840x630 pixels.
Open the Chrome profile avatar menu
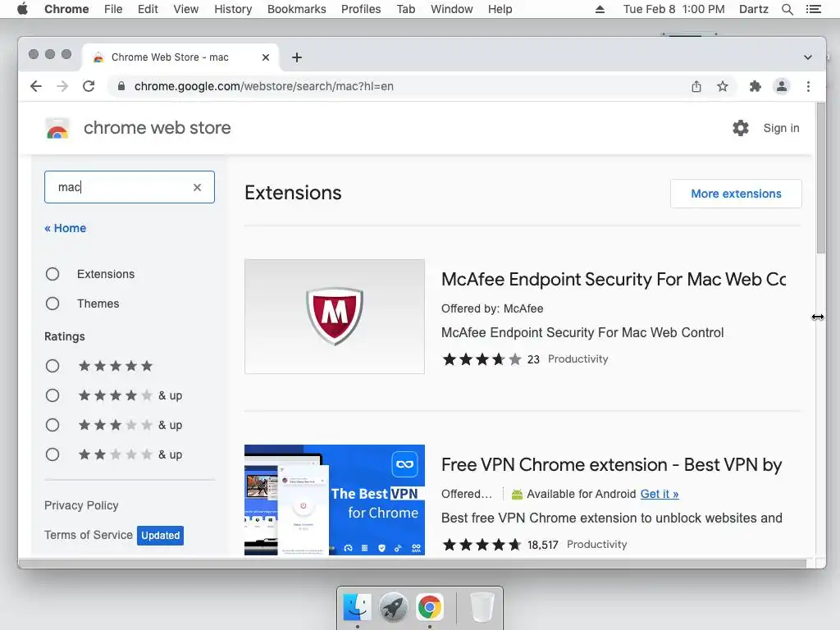(782, 86)
